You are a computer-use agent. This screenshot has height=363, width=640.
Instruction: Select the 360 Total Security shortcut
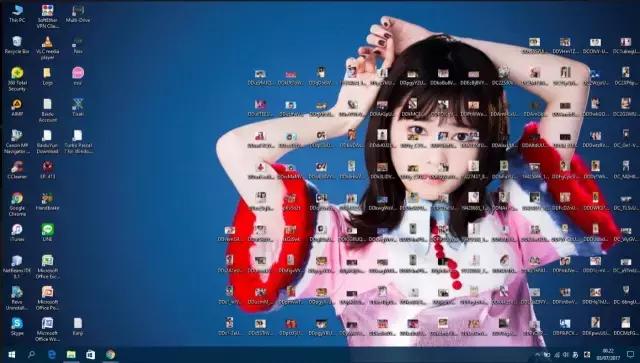tap(17, 79)
